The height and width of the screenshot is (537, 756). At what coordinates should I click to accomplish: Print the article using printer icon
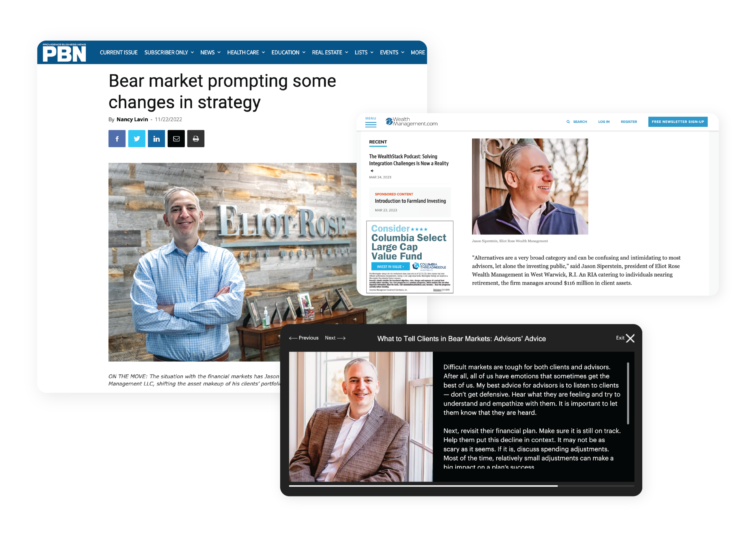196,139
